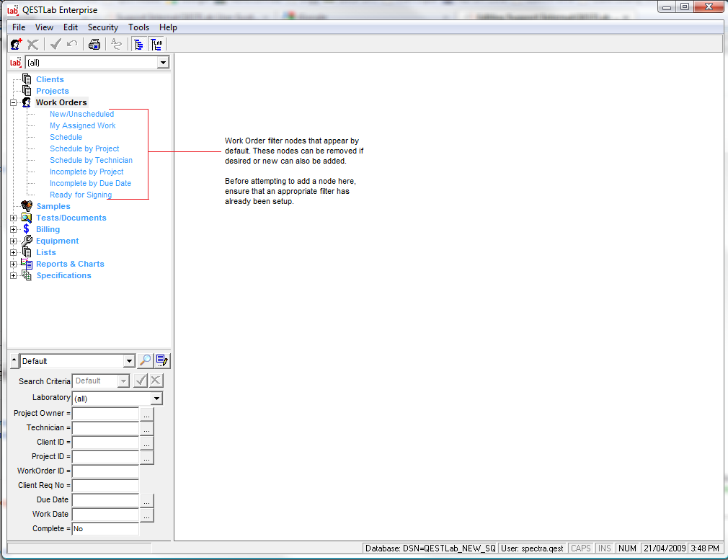
Task: Click the Equipment wrench icon
Action: [27, 241]
